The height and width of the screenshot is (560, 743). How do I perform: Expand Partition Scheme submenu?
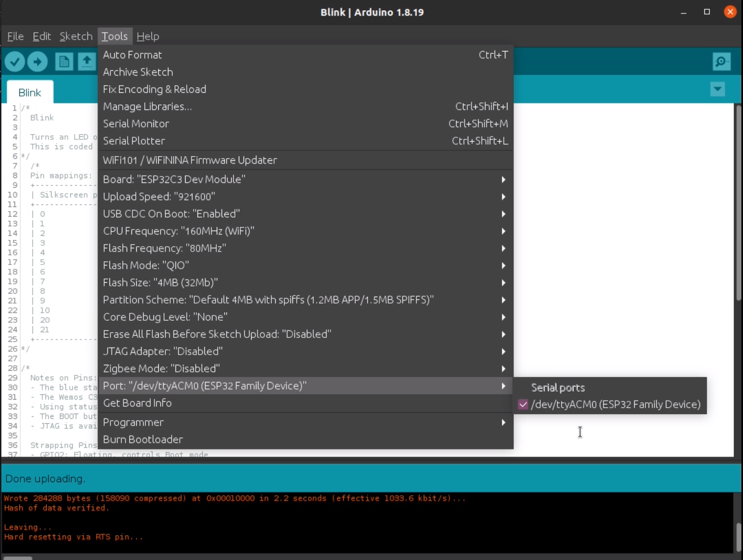(305, 299)
